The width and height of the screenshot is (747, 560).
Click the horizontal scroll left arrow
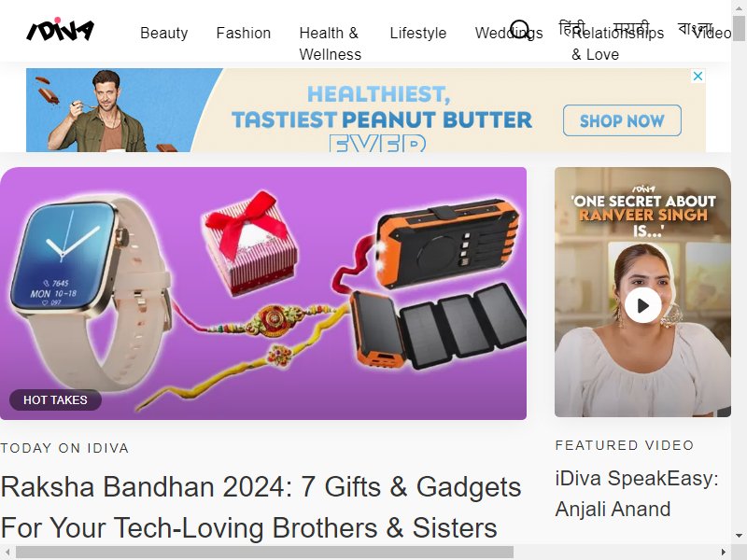click(x=7, y=553)
